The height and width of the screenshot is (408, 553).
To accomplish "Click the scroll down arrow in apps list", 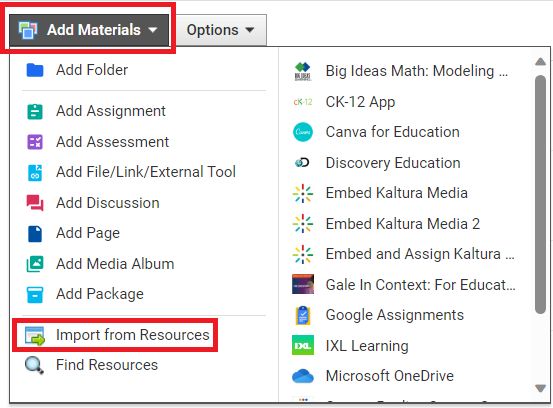I will click(540, 388).
